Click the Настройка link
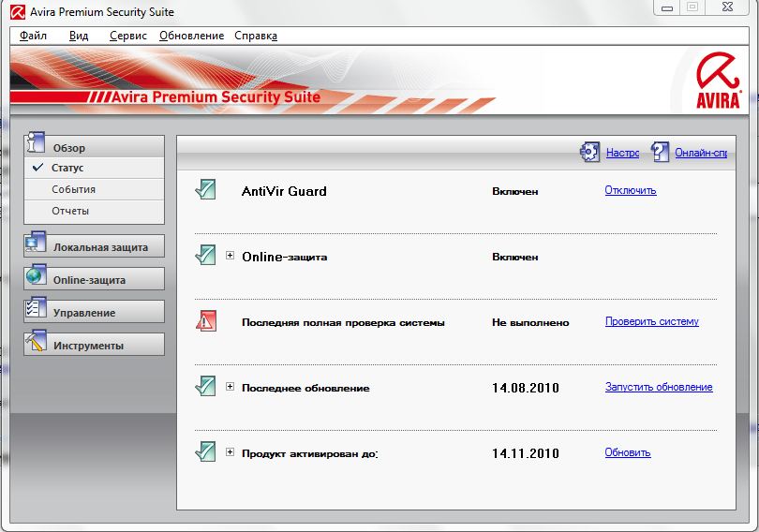This screenshot has height=532, width=759. [622, 153]
